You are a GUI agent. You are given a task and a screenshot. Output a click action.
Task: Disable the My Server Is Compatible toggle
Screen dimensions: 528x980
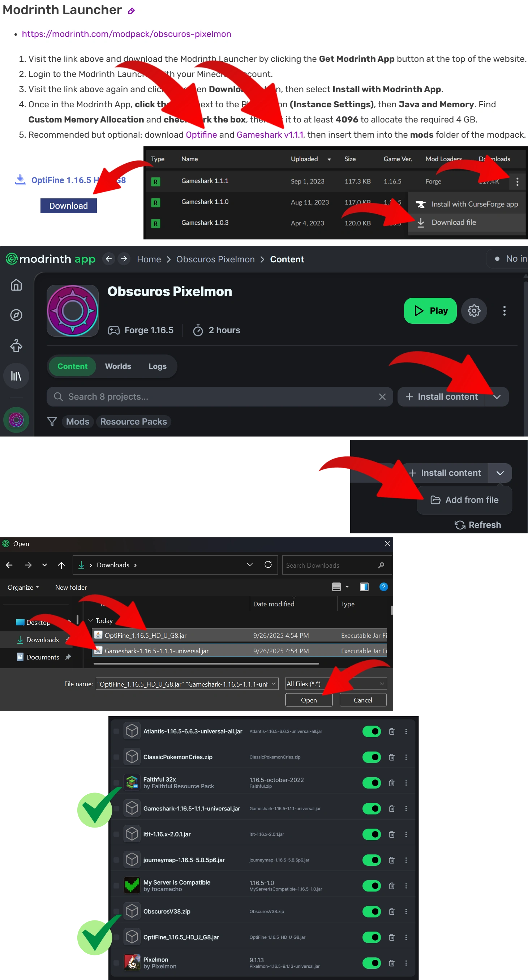point(372,886)
